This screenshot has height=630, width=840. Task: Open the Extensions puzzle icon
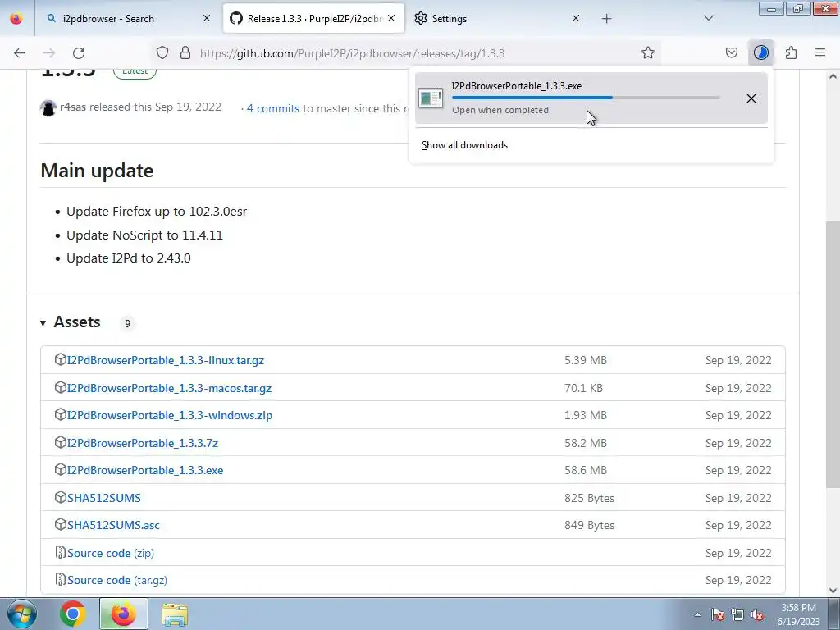pyautogui.click(x=791, y=53)
